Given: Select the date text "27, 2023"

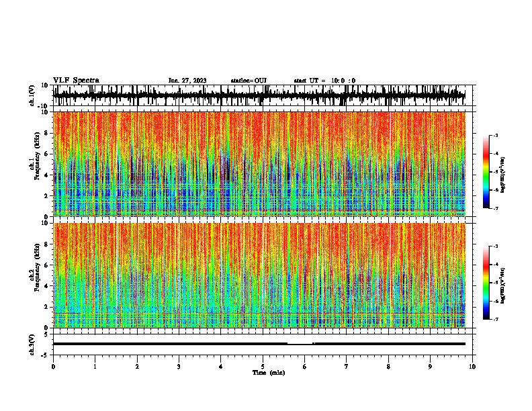Looking at the screenshot, I should tap(193, 81).
